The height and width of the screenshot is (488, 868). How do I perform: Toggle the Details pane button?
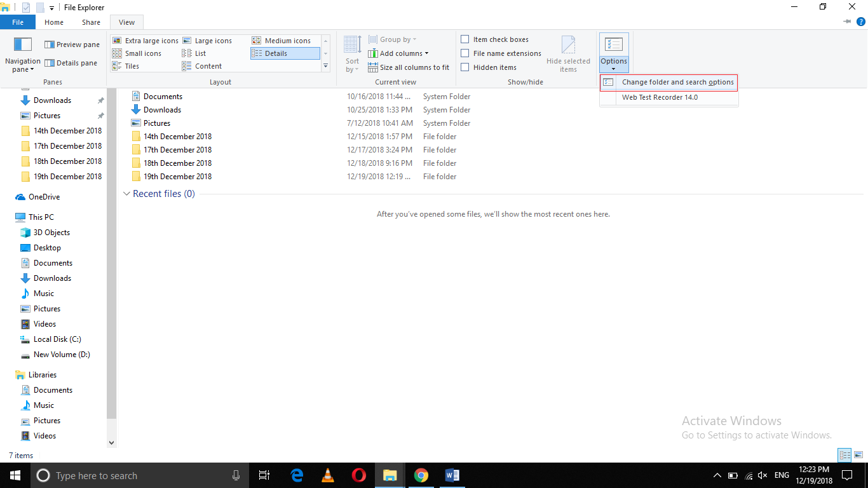pyautogui.click(x=71, y=63)
